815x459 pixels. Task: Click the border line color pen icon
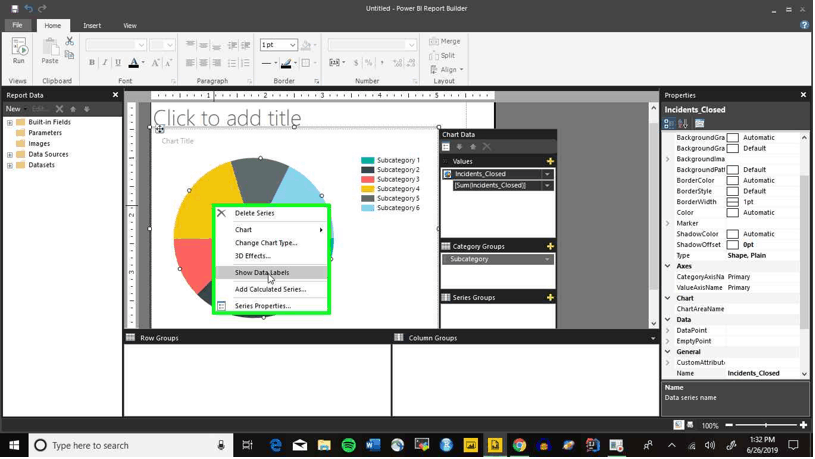tap(286, 63)
